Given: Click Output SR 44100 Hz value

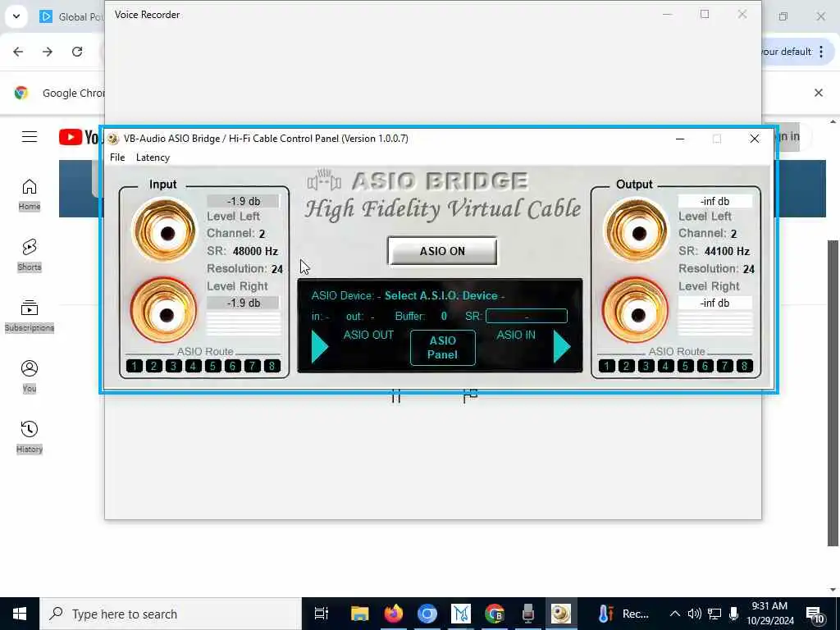Looking at the screenshot, I should click(727, 251).
